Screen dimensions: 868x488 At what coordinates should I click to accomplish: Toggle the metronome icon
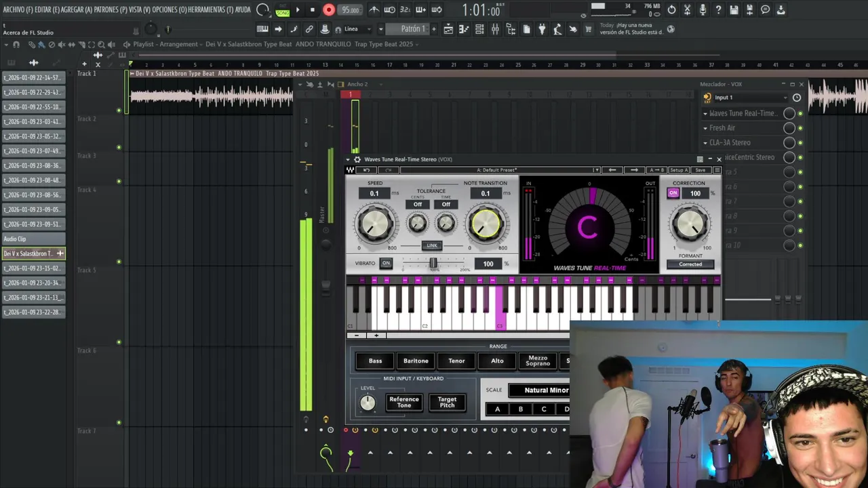point(374,9)
